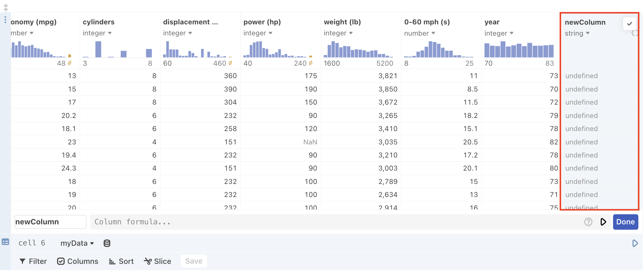Open the year column type dropdown
Viewport: 644px width, 271px height.
pos(499,33)
